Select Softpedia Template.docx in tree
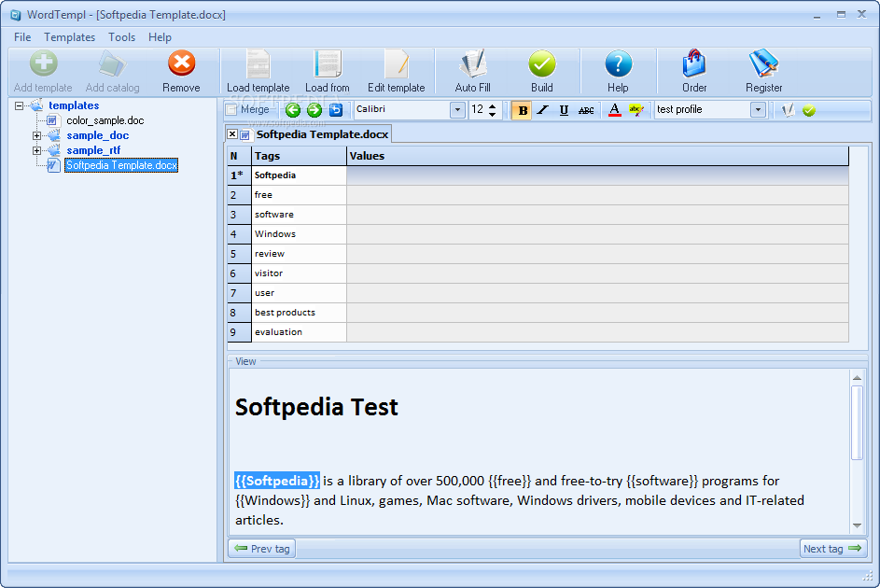The image size is (880, 588). click(121, 165)
